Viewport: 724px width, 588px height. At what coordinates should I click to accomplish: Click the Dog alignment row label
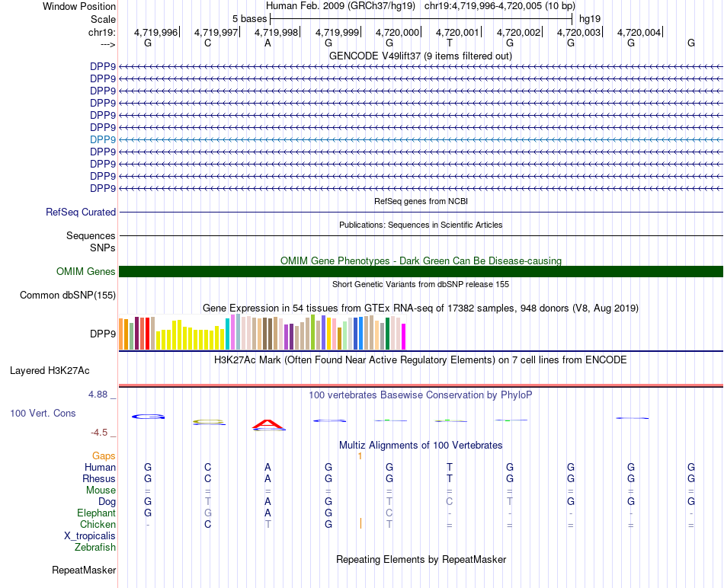coord(107,502)
